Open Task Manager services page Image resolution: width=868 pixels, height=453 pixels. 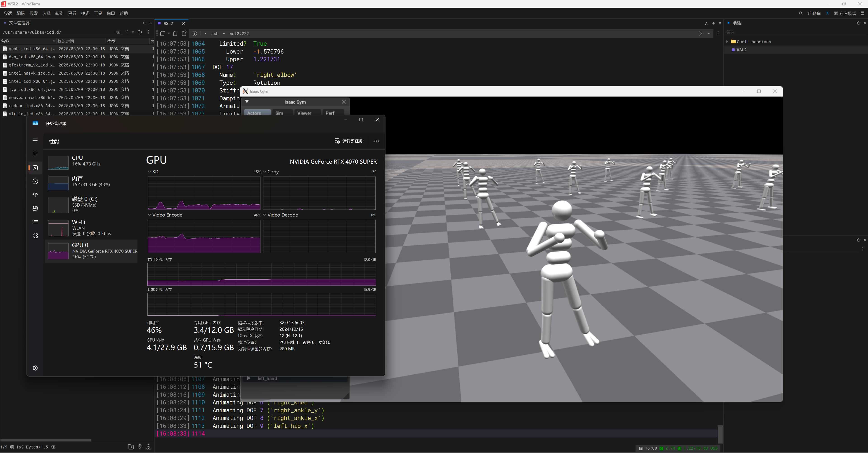[x=35, y=235]
